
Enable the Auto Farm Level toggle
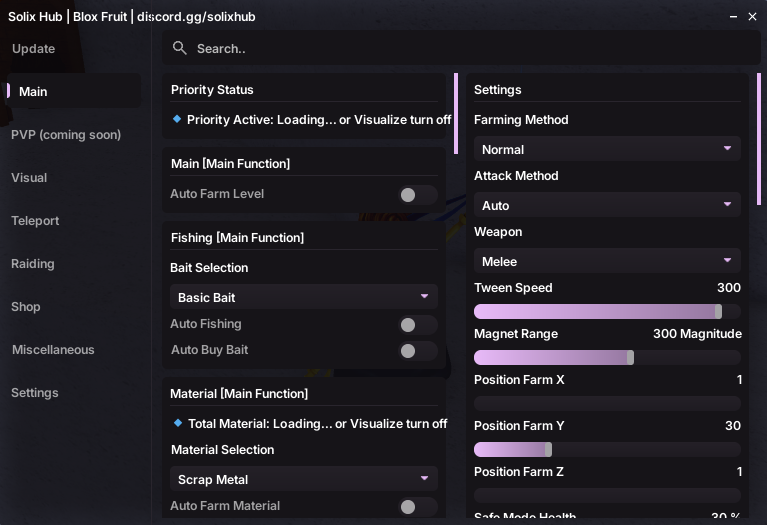tap(418, 195)
